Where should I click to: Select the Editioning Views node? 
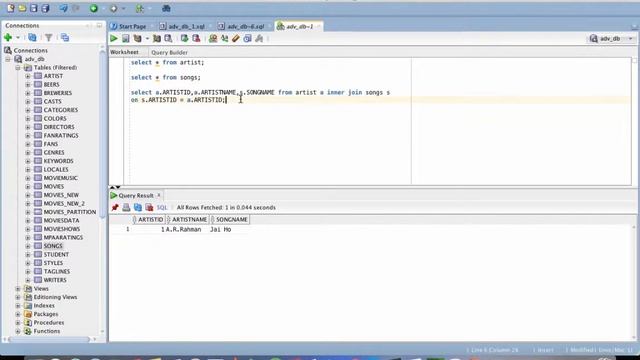[56, 297]
